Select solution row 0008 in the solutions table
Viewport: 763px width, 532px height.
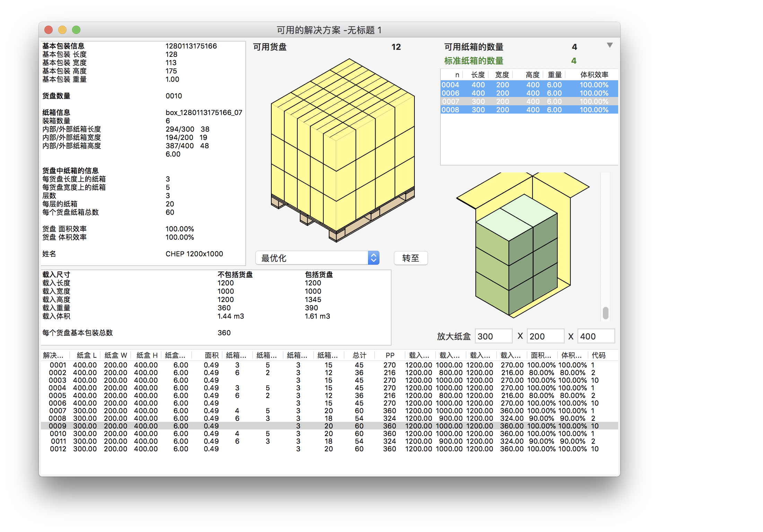pyautogui.click(x=329, y=418)
